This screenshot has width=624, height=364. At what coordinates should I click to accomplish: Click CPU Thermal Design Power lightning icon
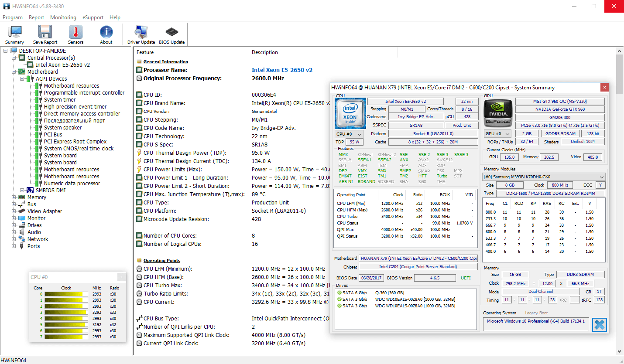point(139,153)
